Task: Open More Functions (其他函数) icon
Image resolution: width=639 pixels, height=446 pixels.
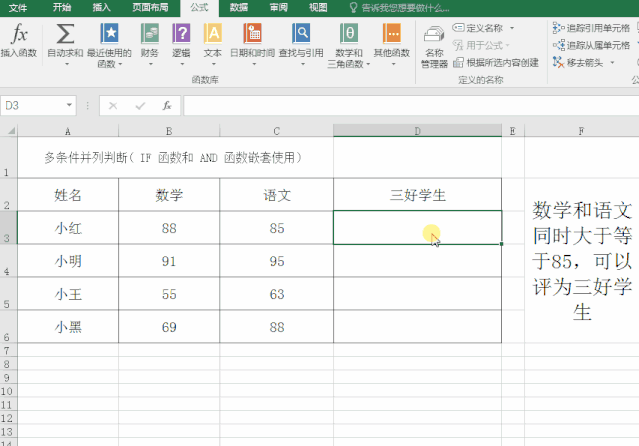Action: tap(392, 33)
